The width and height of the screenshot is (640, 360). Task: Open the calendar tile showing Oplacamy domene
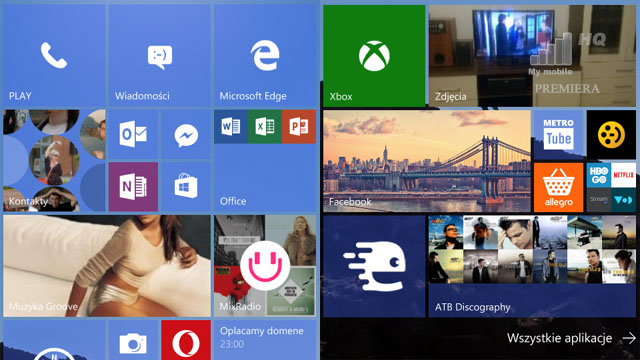pos(265,340)
